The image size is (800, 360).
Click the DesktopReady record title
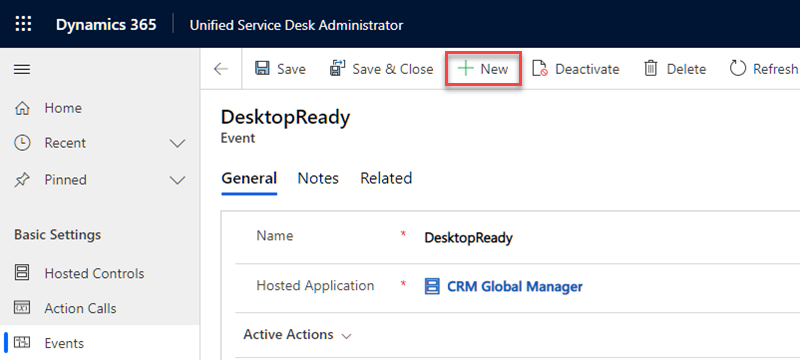tap(286, 118)
